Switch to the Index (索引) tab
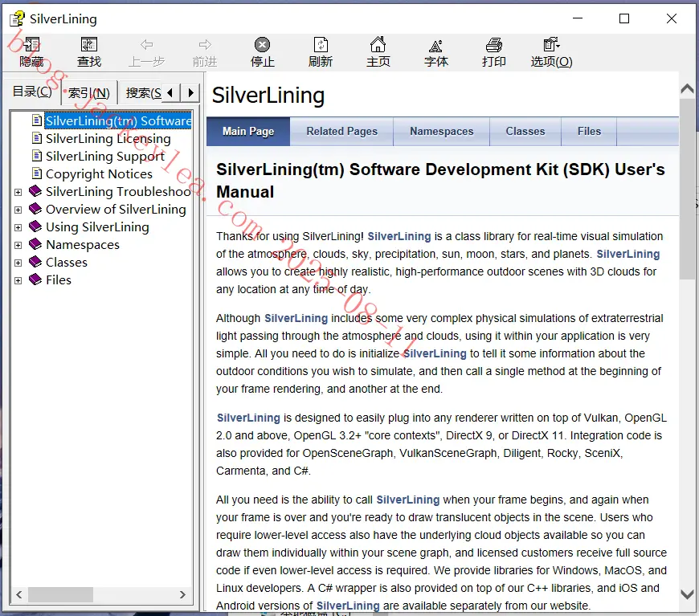 (88, 92)
